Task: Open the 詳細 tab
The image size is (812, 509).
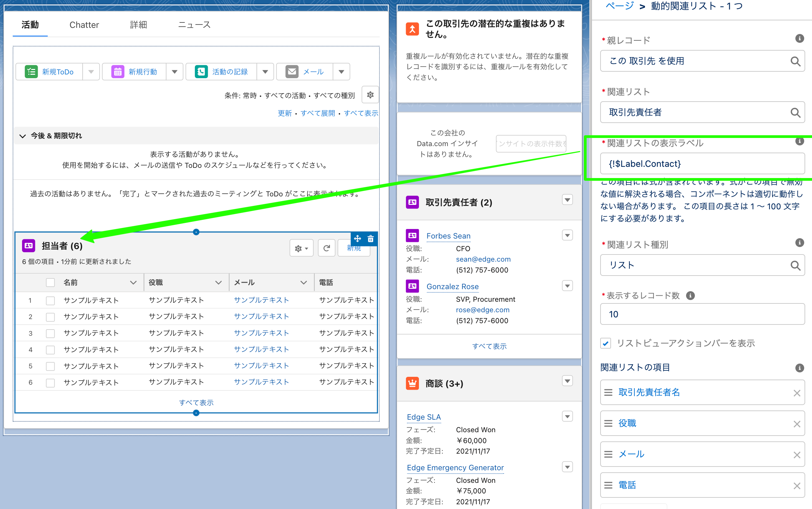Action: [x=139, y=25]
